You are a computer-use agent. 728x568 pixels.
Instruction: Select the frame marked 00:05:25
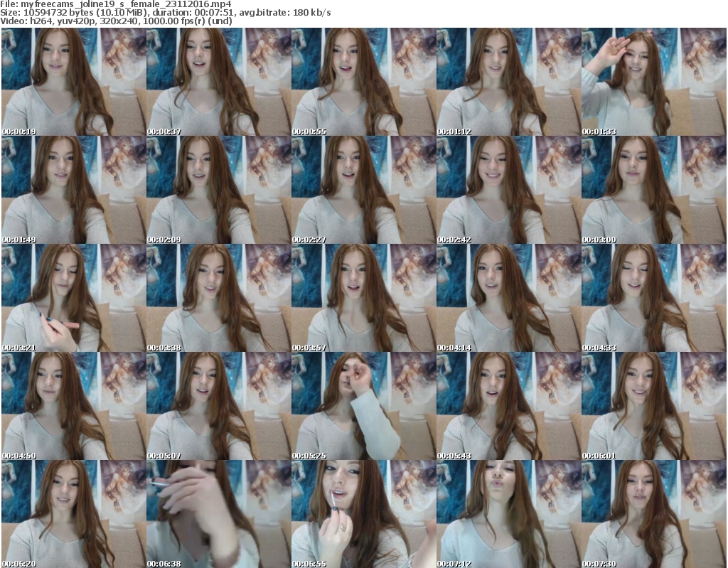coord(363,406)
